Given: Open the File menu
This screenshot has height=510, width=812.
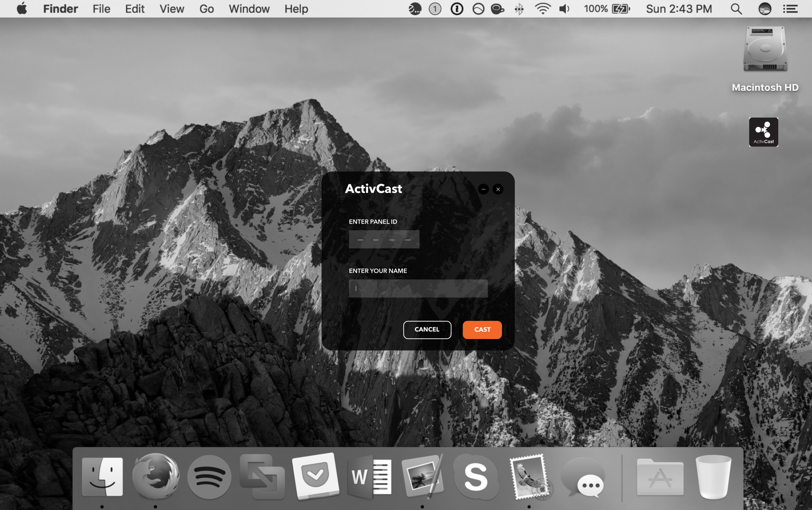Looking at the screenshot, I should (x=101, y=9).
